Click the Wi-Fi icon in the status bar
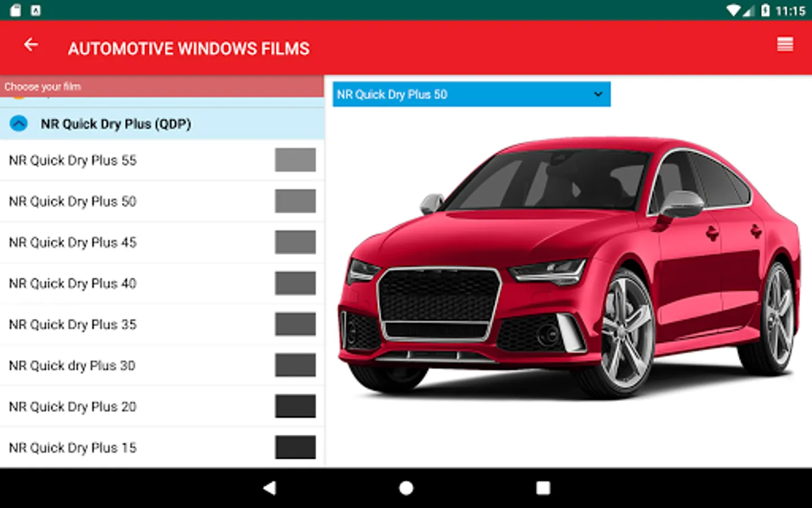This screenshot has height=508, width=812. tap(734, 10)
